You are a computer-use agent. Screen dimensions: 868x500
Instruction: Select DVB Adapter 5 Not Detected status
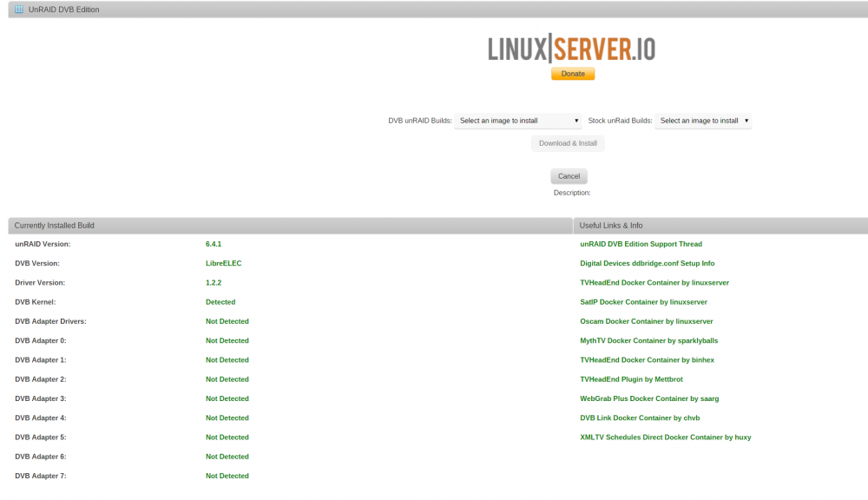pyautogui.click(x=227, y=437)
